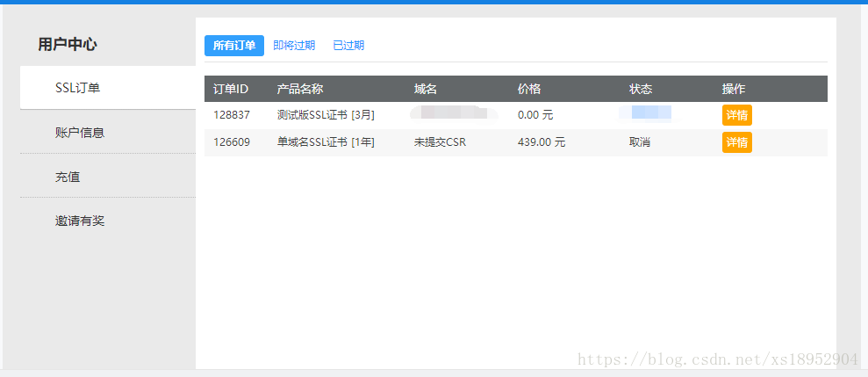Go to 账户信息 in sidebar
The image size is (868, 377).
[108, 132]
